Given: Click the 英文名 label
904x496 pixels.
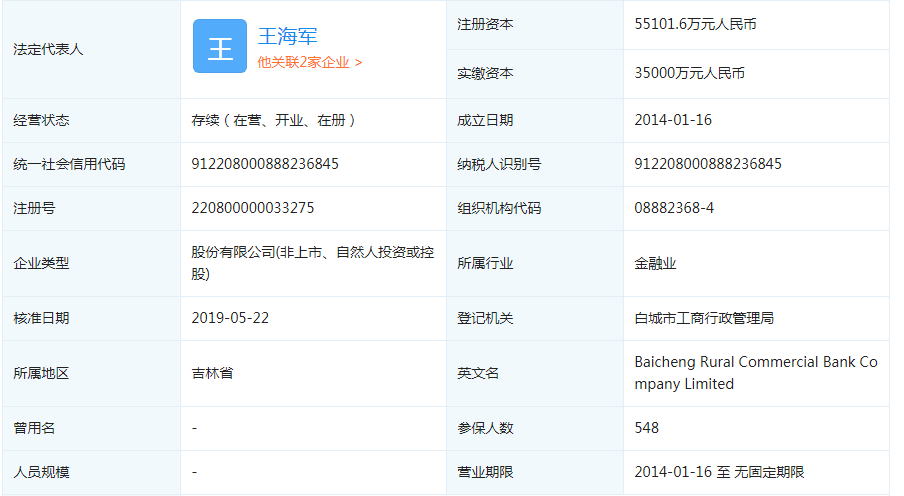Looking at the screenshot, I should (478, 373).
